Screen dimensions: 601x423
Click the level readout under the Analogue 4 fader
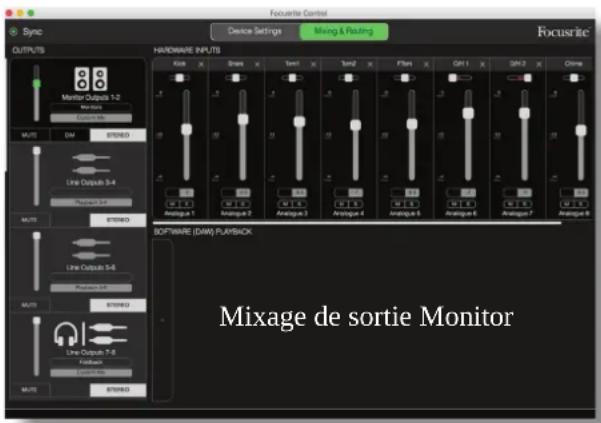pos(356,193)
